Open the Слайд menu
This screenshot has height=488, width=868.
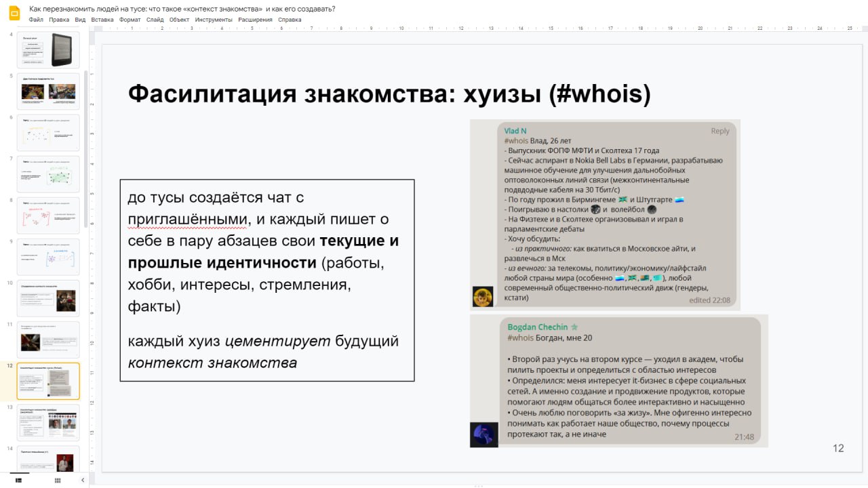155,20
